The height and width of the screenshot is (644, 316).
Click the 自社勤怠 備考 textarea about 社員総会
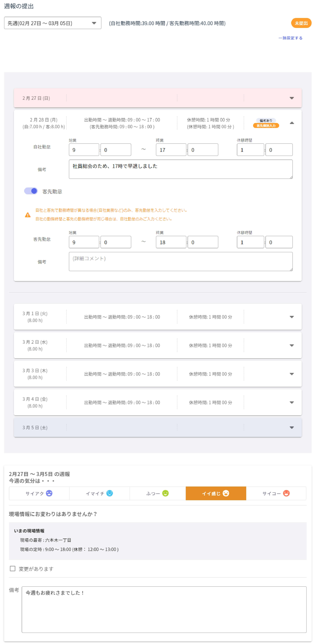181,169
